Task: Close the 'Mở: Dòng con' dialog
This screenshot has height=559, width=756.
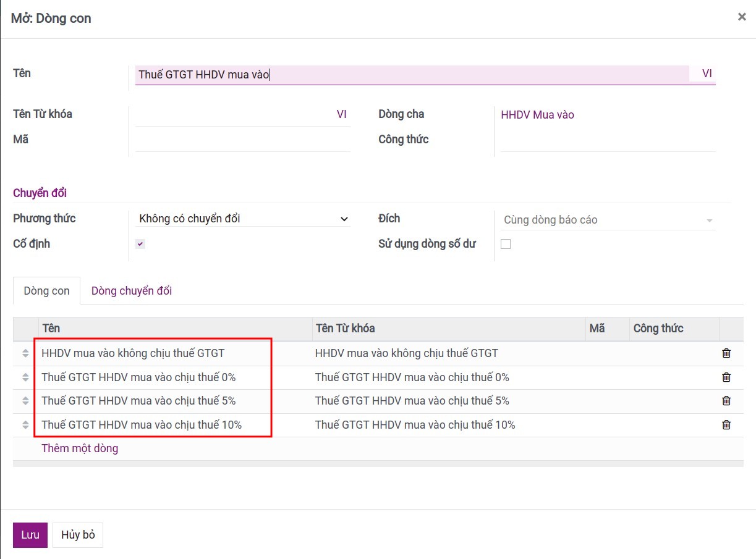Action: 742,17
